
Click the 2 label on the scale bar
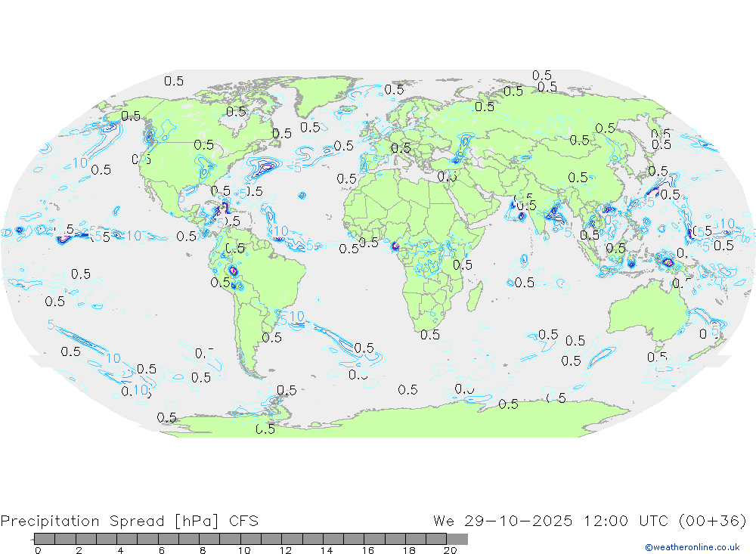[x=79, y=550]
